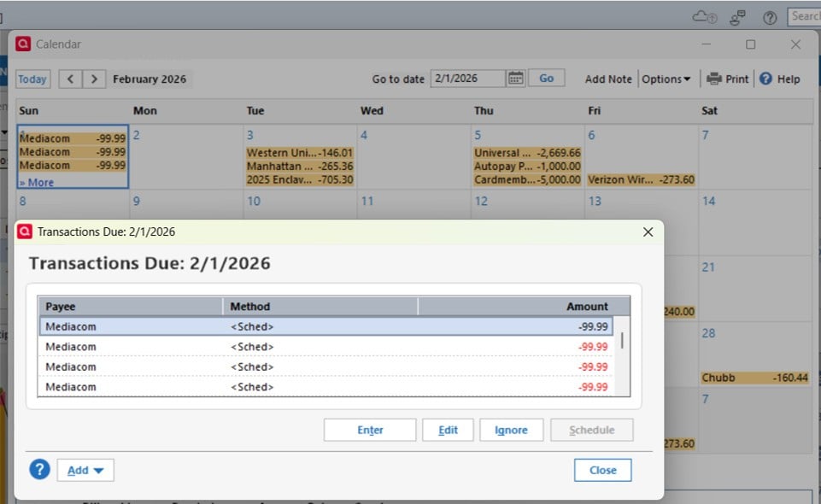The height and width of the screenshot is (504, 821).
Task: Click the device sync icon at top
Action: [738, 18]
